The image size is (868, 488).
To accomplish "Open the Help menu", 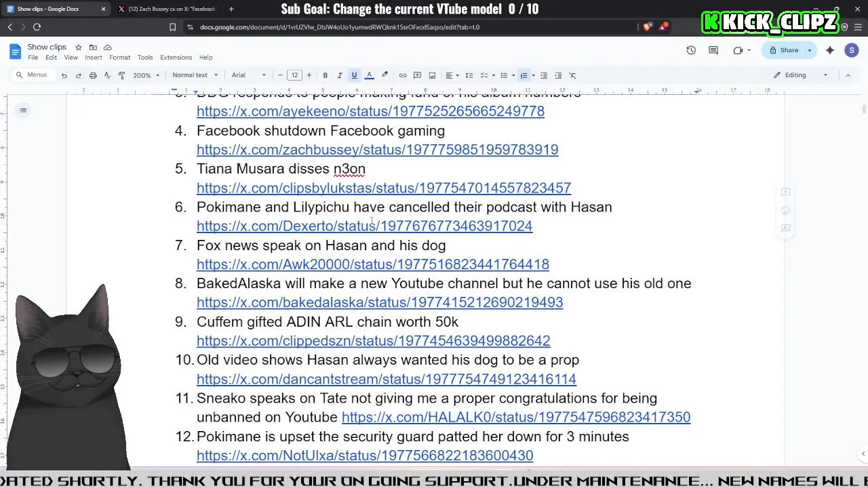I will pyautogui.click(x=205, y=58).
